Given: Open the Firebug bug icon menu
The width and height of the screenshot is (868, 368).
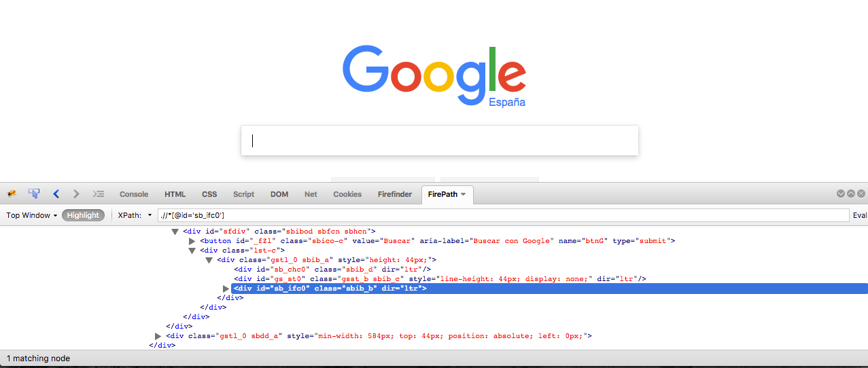Looking at the screenshot, I should click(12, 194).
